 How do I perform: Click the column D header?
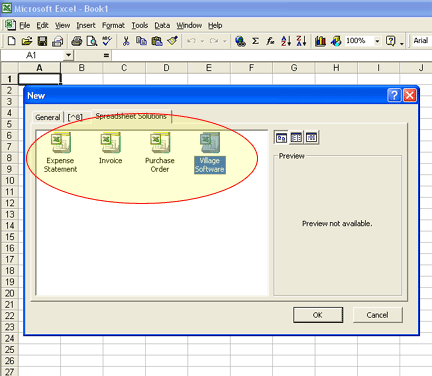tap(166, 68)
